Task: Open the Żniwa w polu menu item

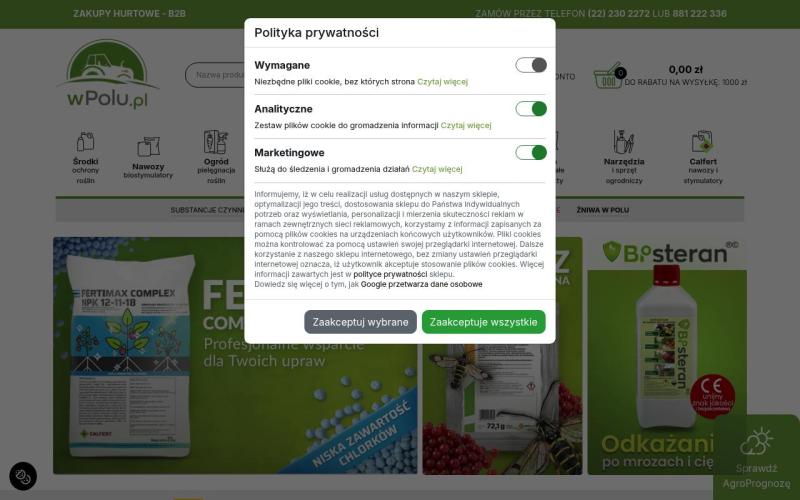Action: pos(603,210)
